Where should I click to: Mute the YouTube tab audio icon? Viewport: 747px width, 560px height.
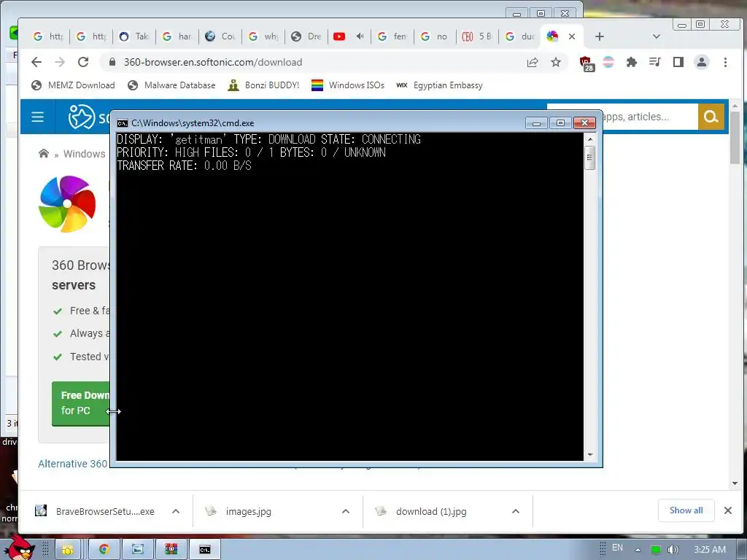pos(360,36)
